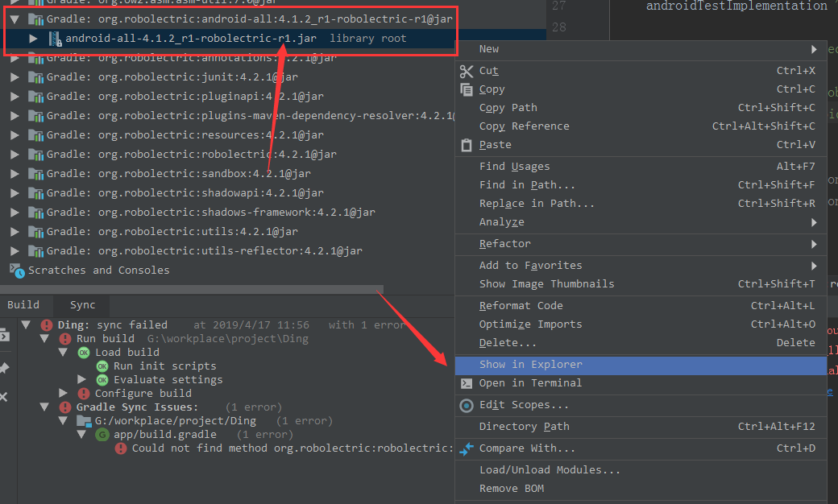Click the OK icon beside Load build
Screen dimensions: 838x504
pos(84,353)
